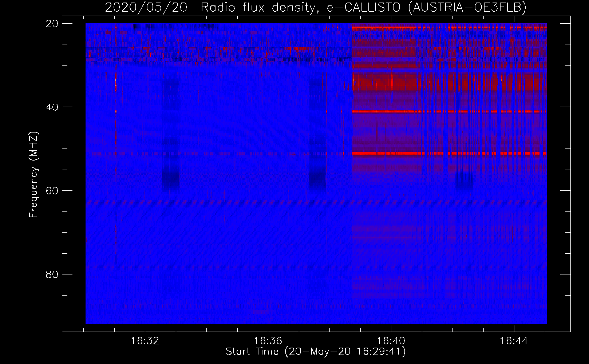Screen dimensions: 589x364
Task: Click the 40 MHz frequency tick label
Action: (52, 107)
